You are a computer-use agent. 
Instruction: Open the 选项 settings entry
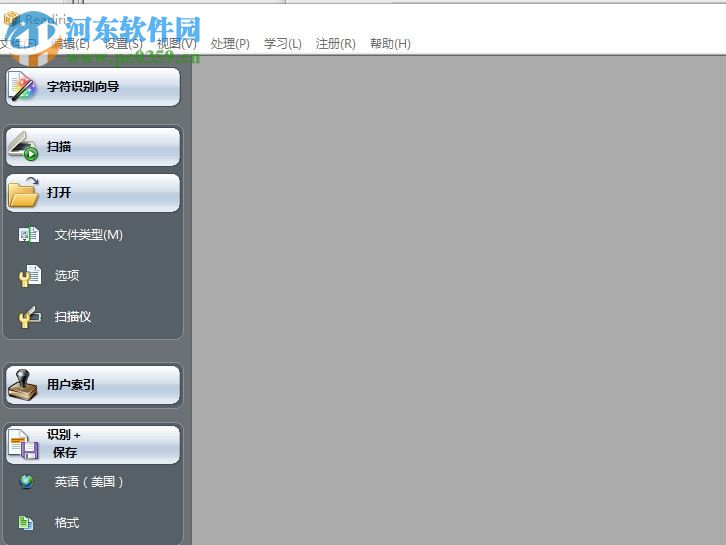(67, 276)
